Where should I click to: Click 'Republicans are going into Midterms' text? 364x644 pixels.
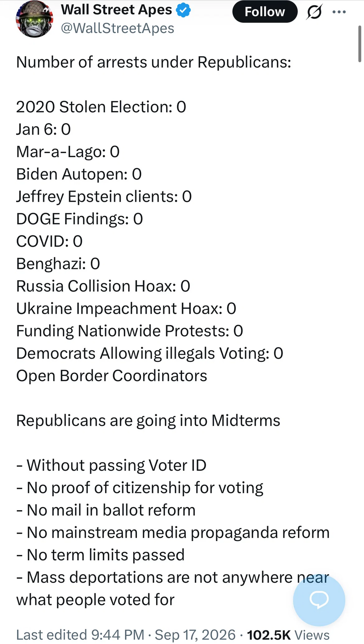[148, 421]
